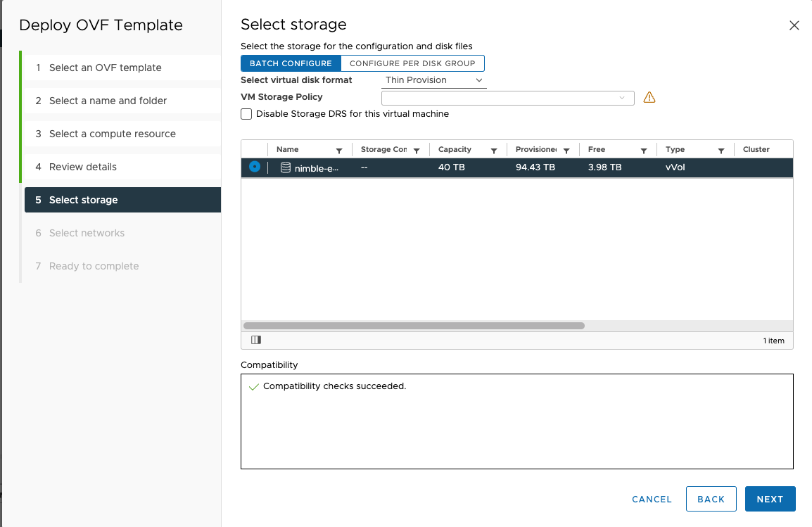The image size is (812, 527).
Task: Click the Storage Compatibility column filter icon
Action: [x=417, y=151]
